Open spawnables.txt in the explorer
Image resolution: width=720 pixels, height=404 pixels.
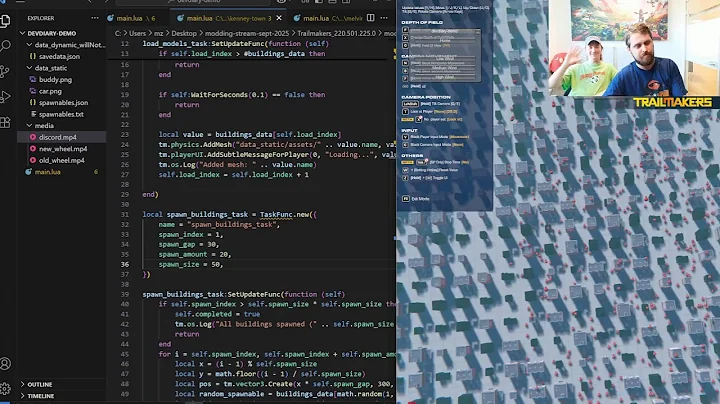tap(62, 114)
